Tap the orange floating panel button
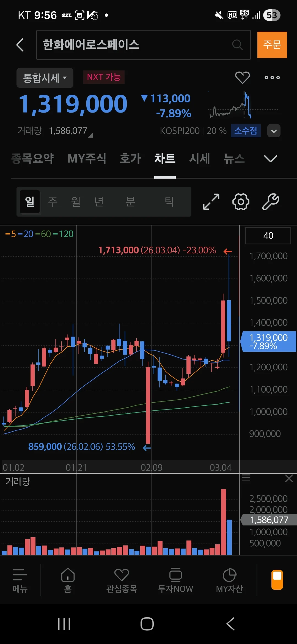This screenshot has width=297, height=644. [277, 580]
